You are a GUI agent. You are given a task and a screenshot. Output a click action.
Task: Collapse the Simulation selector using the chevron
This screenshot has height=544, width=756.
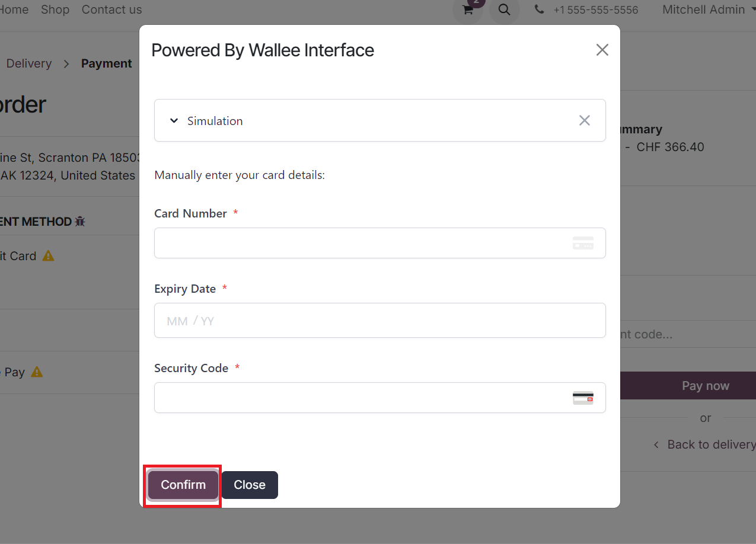pyautogui.click(x=173, y=120)
